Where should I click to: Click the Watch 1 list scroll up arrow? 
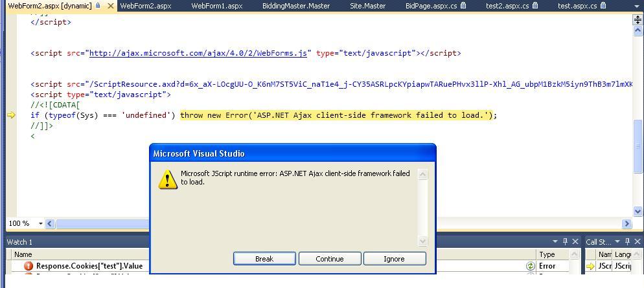pos(574,254)
